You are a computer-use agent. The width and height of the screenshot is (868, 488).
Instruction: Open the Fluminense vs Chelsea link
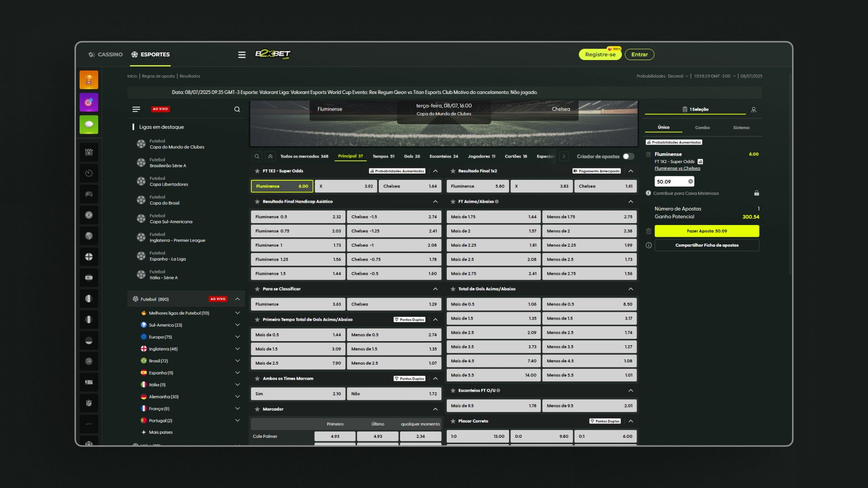(x=677, y=169)
